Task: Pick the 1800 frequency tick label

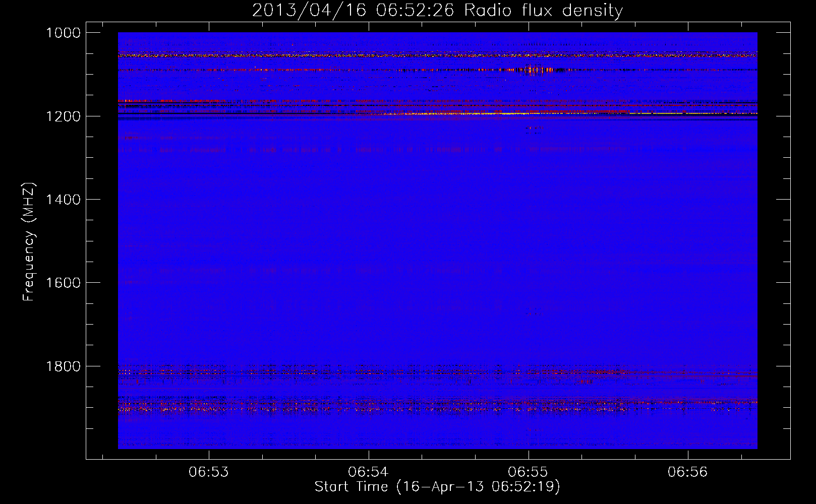Action: point(63,366)
